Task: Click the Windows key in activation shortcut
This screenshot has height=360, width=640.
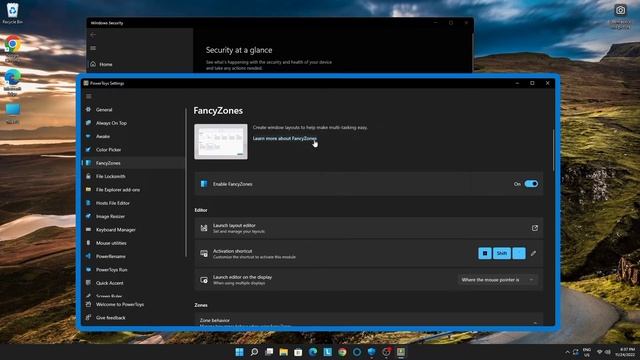Action: (485, 253)
